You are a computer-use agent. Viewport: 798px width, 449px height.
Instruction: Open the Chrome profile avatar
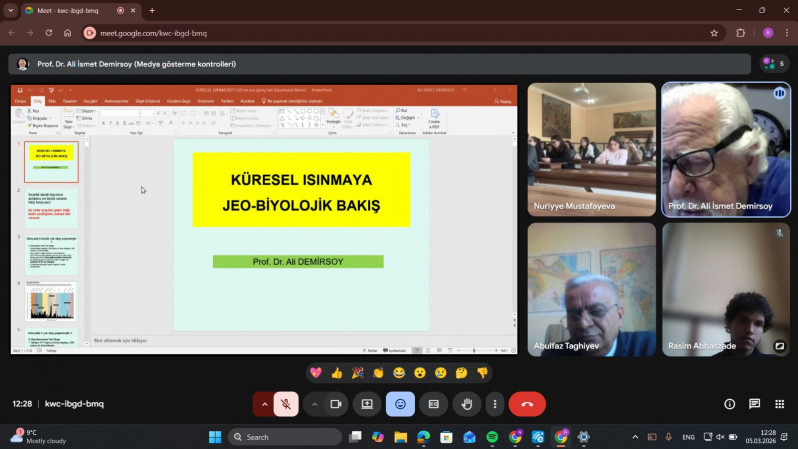point(768,33)
